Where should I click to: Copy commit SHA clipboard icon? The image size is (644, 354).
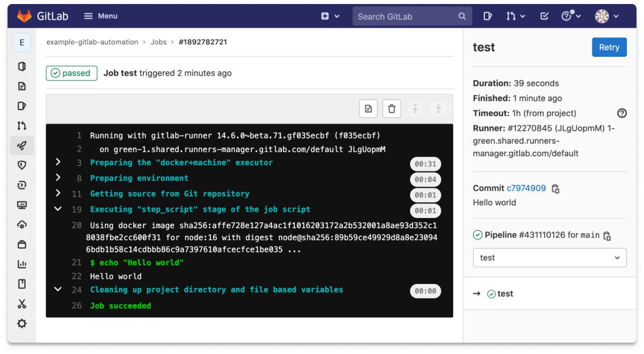click(x=555, y=189)
